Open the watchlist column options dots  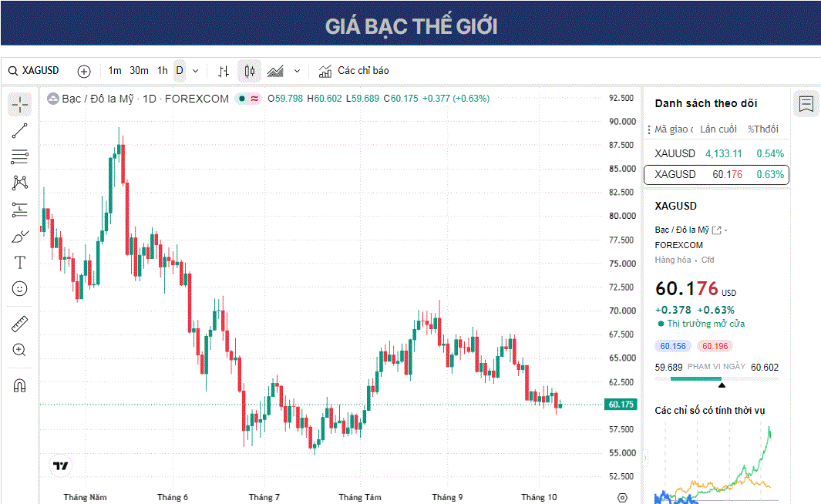click(649, 129)
